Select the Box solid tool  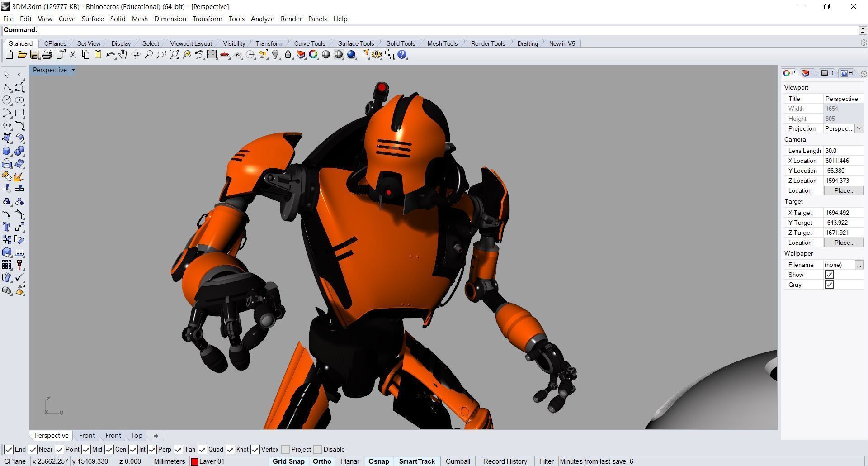[x=7, y=151]
